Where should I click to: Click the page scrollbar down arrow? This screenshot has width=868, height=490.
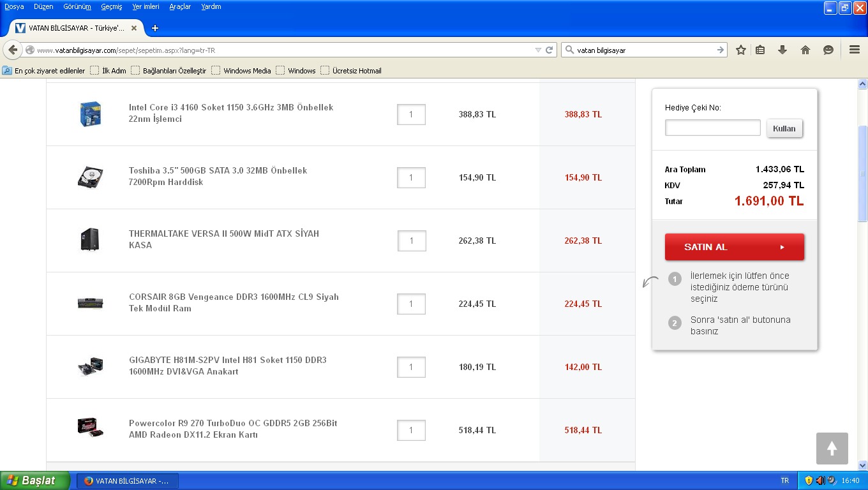tap(862, 466)
